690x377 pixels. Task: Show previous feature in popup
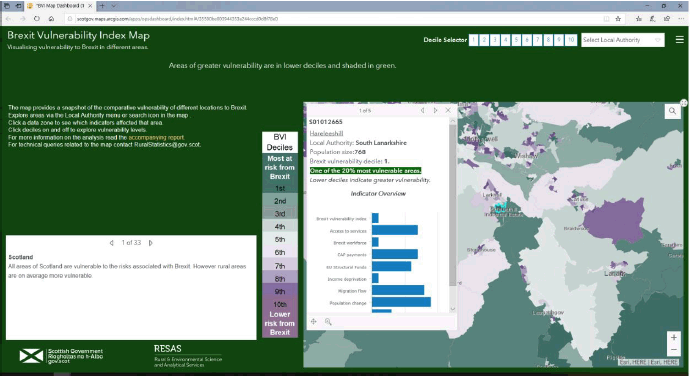pos(422,110)
